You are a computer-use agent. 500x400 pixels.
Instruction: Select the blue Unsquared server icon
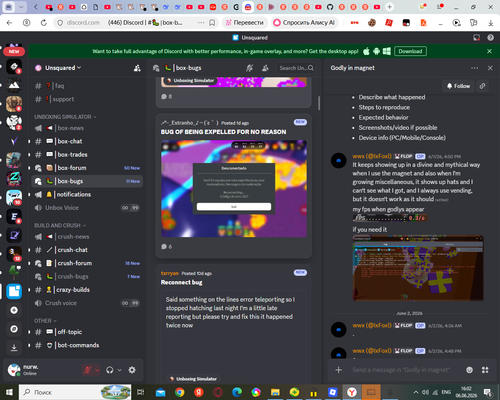(x=14, y=291)
